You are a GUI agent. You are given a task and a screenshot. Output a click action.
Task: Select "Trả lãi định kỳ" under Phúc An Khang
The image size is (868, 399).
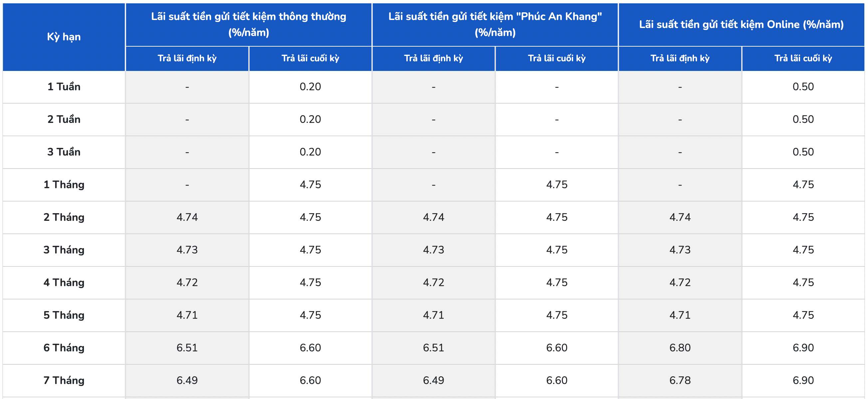tap(433, 58)
